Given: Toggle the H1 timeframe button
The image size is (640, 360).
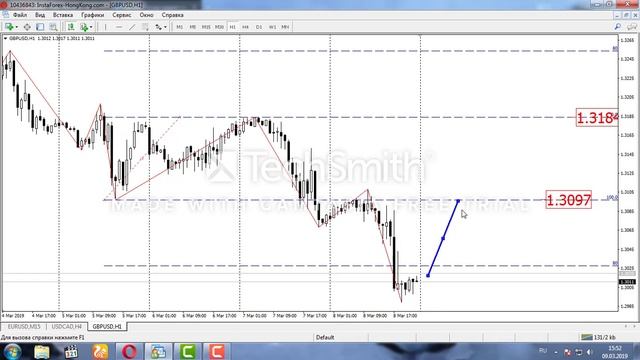Looking at the screenshot, I should click(x=232, y=27).
